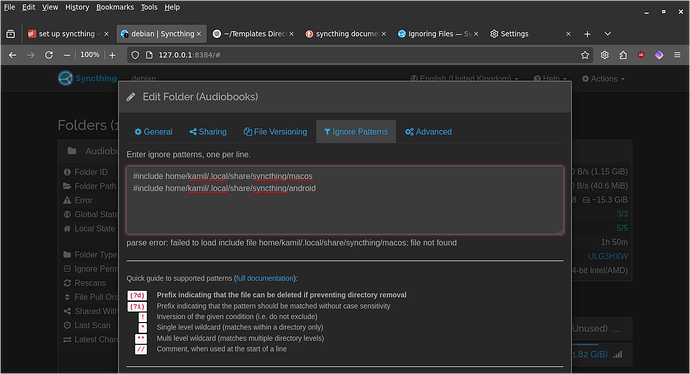Switch to the Ignoring Files browser tab

(437, 34)
